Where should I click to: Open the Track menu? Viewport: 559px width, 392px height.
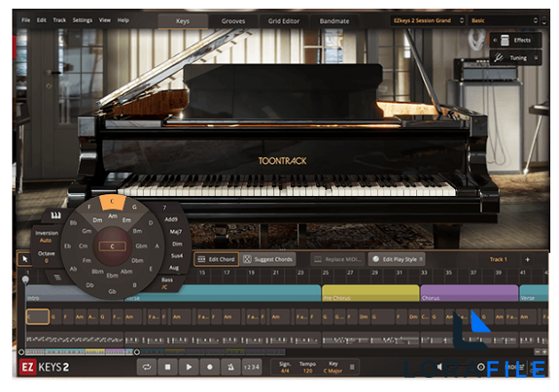(59, 20)
